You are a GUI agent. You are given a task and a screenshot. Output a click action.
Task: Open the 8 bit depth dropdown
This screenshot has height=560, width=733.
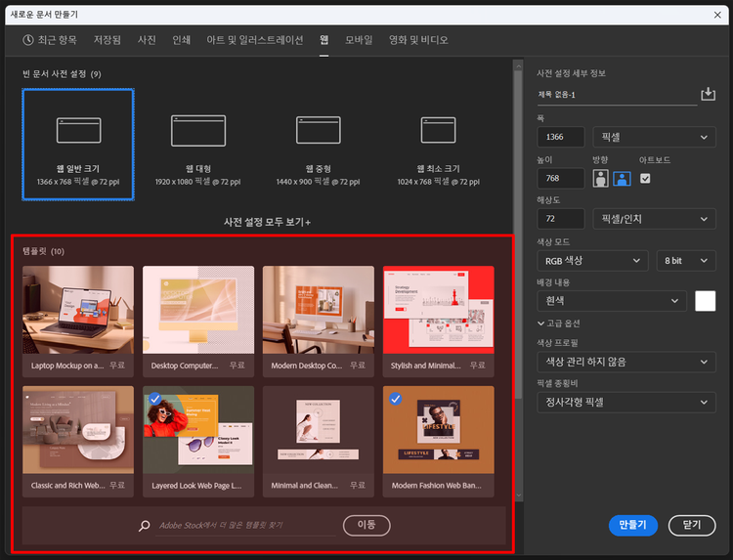[686, 261]
